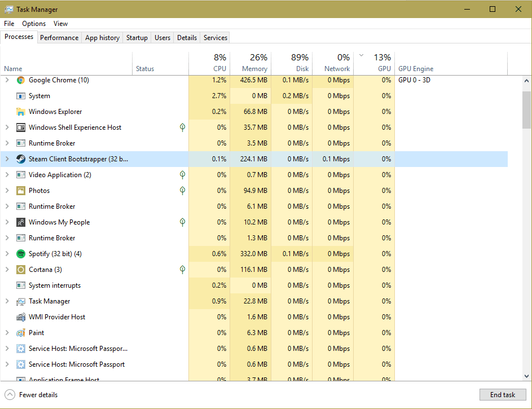Sort processes by the CPU column
Image resolution: width=532 pixels, height=409 pixels.
click(x=209, y=63)
